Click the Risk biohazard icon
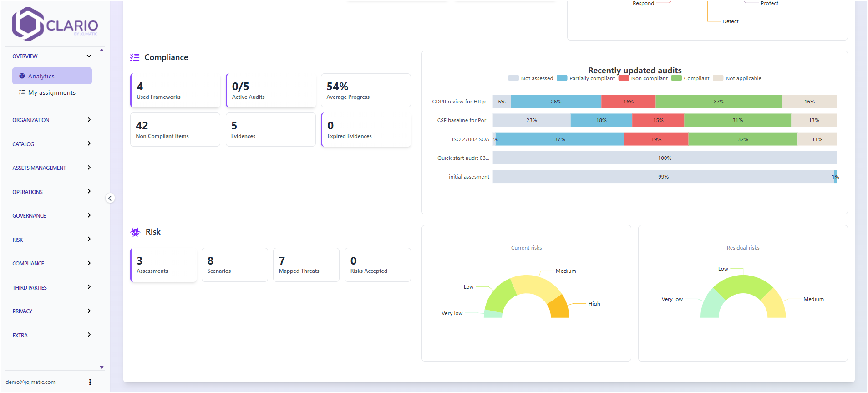This screenshot has width=868, height=393. [x=135, y=232]
